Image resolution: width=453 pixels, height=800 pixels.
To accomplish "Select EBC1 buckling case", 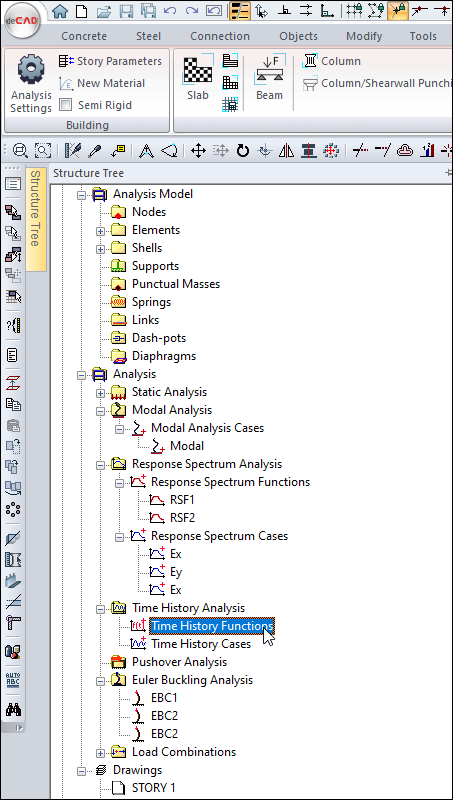I will pyautogui.click(x=164, y=698).
